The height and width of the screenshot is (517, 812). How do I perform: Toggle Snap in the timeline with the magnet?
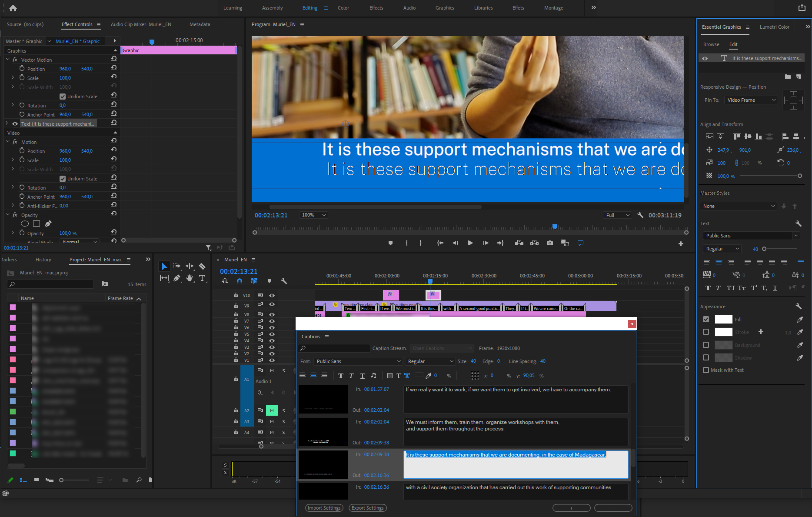240,281
